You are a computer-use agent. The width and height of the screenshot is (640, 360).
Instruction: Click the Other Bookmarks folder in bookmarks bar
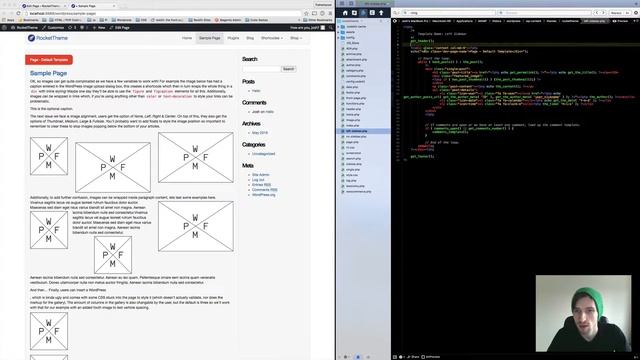click(x=318, y=20)
